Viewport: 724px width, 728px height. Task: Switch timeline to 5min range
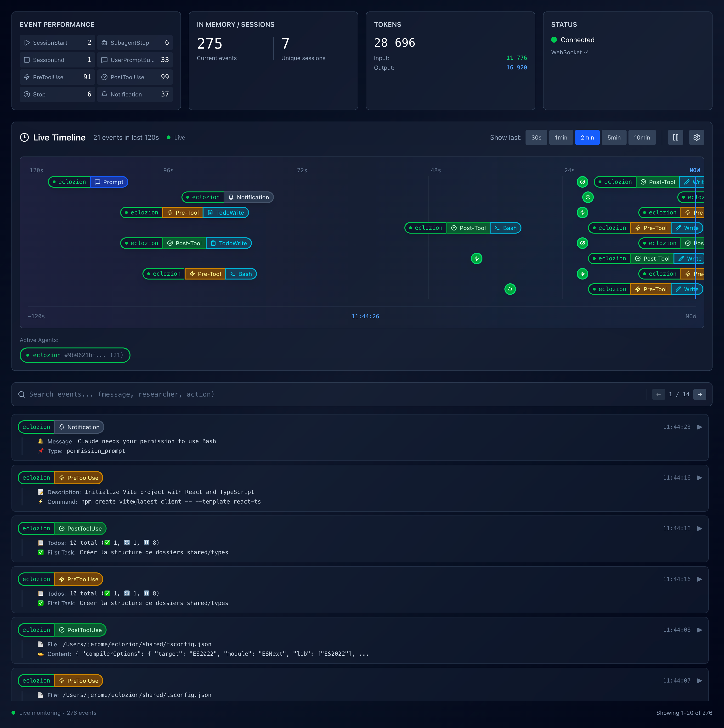pos(614,138)
